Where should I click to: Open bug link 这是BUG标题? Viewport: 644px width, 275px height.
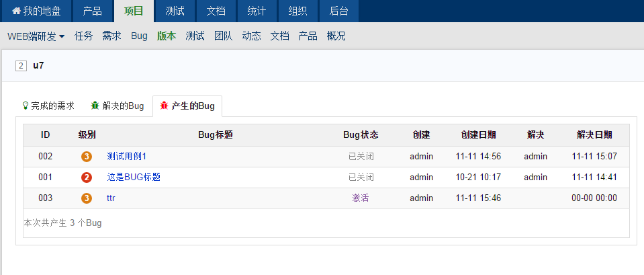pyautogui.click(x=134, y=178)
